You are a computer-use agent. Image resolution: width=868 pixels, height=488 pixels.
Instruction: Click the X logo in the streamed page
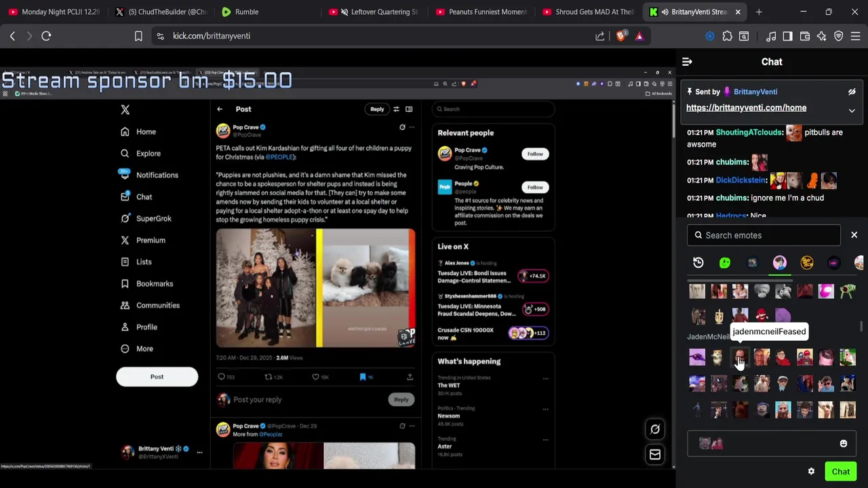coord(125,110)
